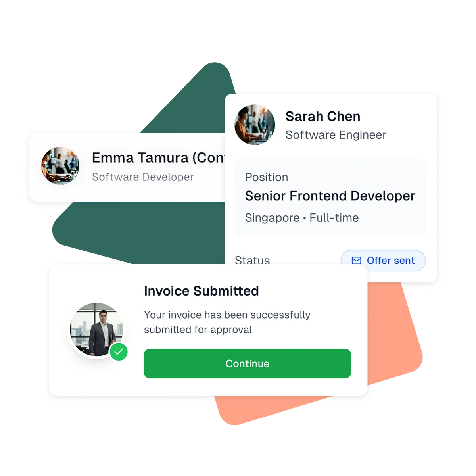Click the green checkmark badge on avatar
This screenshot has height=476, width=476.
tap(119, 352)
